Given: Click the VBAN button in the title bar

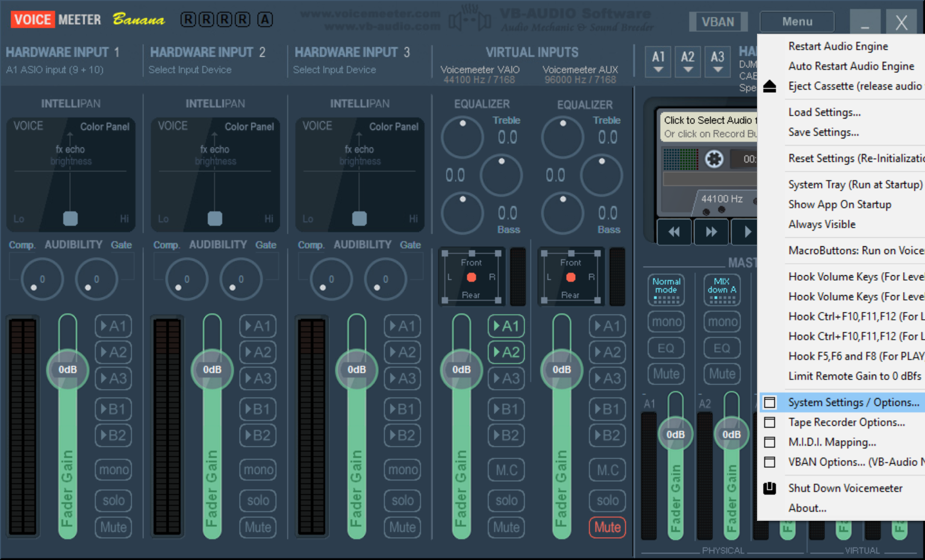Looking at the screenshot, I should pos(718,22).
